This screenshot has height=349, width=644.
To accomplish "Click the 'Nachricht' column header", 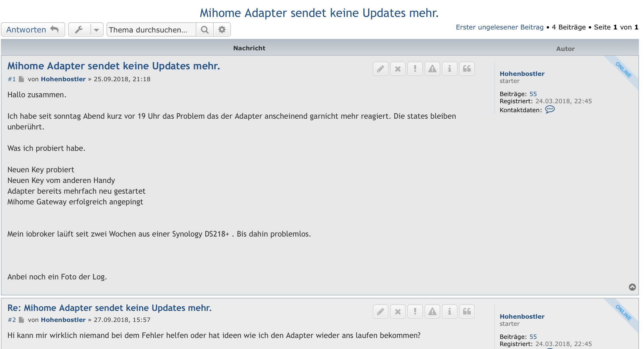I will pos(249,48).
